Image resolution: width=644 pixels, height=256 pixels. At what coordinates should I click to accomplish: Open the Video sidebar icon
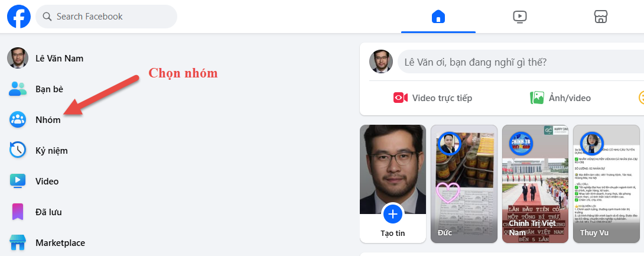18,182
